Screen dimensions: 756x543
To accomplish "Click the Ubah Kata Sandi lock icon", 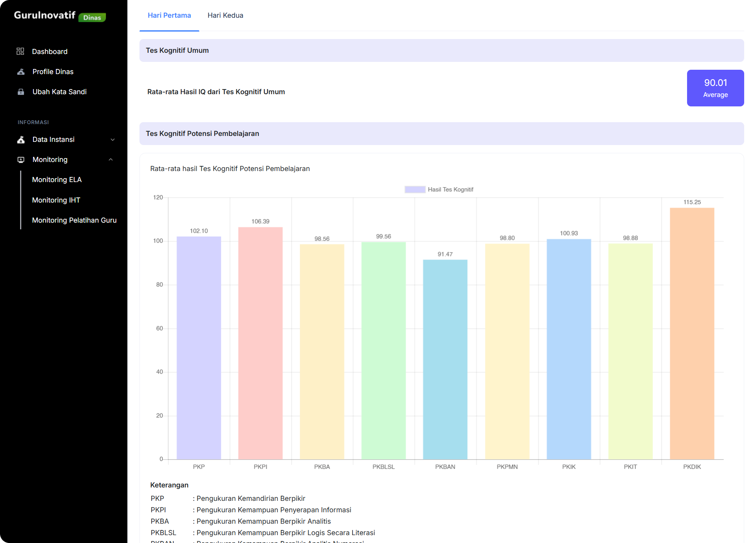I will [x=21, y=92].
